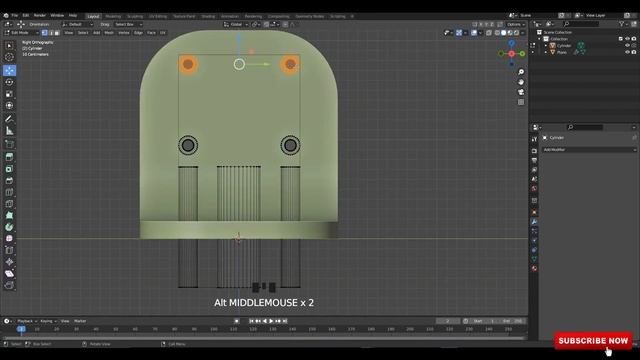Select the Spin tool

click(x=9, y=227)
